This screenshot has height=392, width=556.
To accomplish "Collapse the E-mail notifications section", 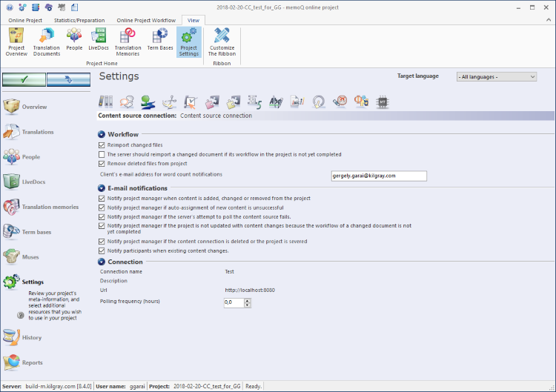I will [x=102, y=188].
